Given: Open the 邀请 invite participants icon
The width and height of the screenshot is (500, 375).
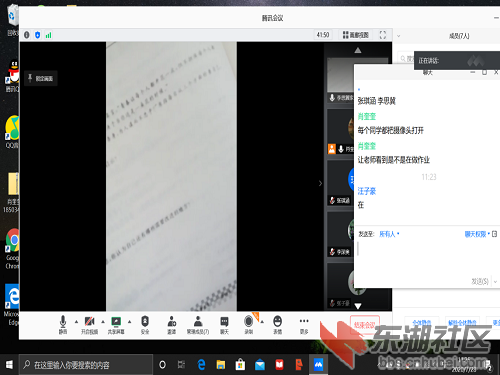Looking at the screenshot, I should 171,325.
